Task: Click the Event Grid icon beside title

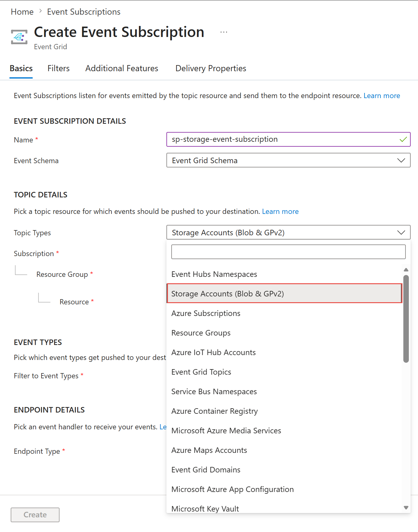Action: pyautogui.click(x=19, y=37)
